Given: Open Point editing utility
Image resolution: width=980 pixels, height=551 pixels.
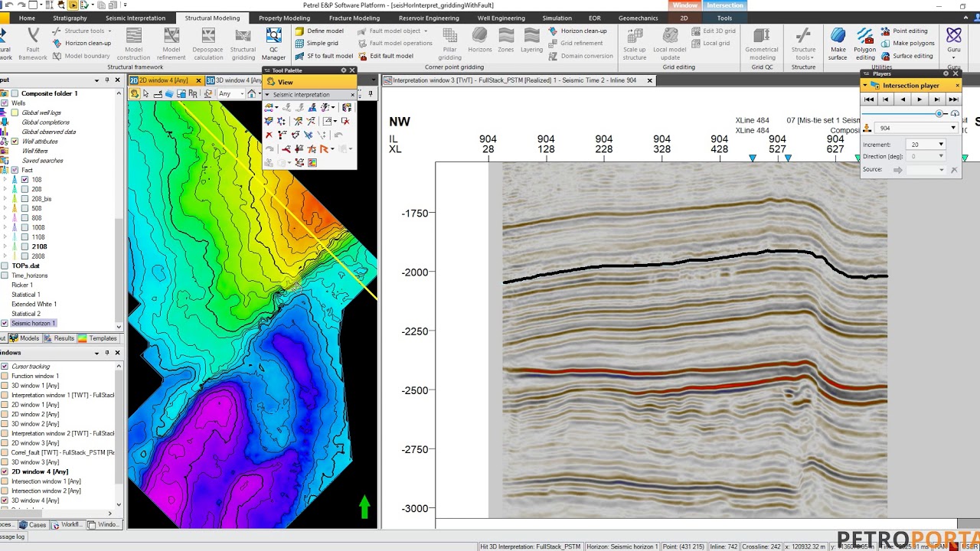Looking at the screenshot, I should click(904, 31).
